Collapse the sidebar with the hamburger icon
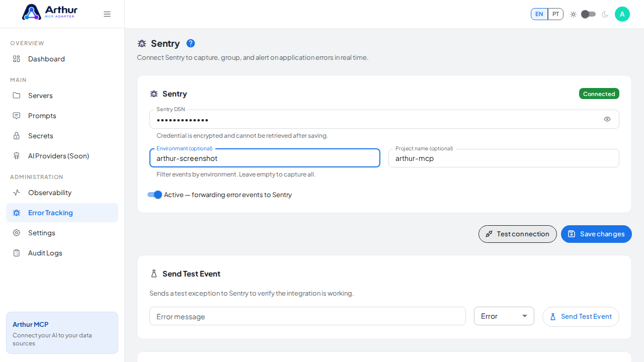The height and width of the screenshot is (362, 644). pos(107,14)
